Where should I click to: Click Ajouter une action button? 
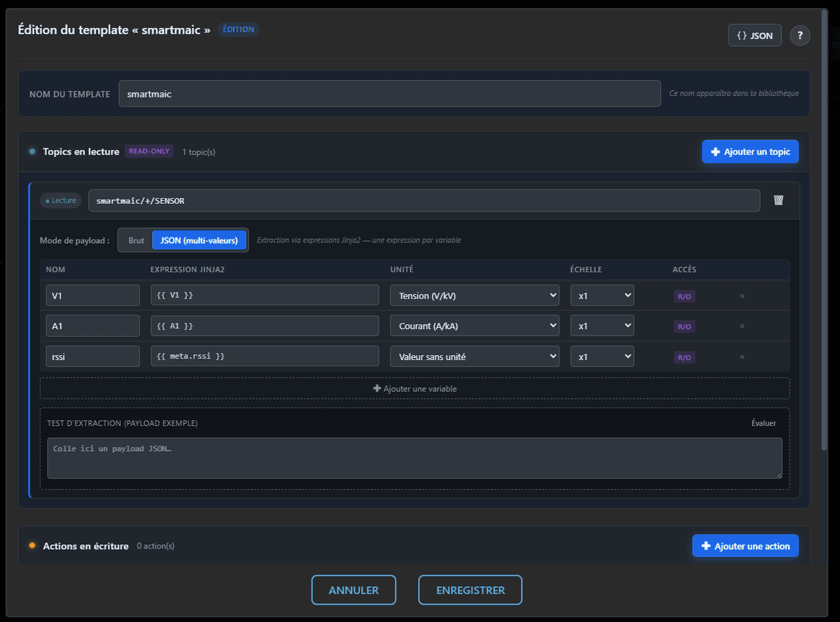point(745,546)
